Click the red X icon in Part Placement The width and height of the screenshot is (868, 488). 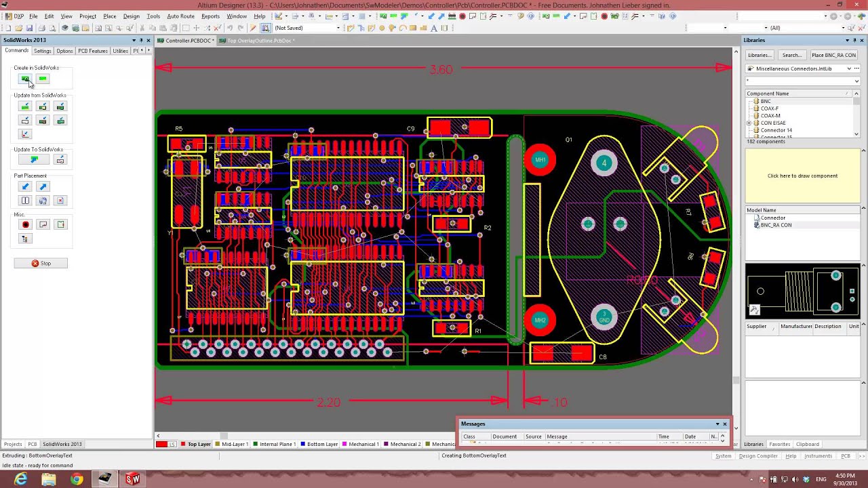(x=60, y=201)
